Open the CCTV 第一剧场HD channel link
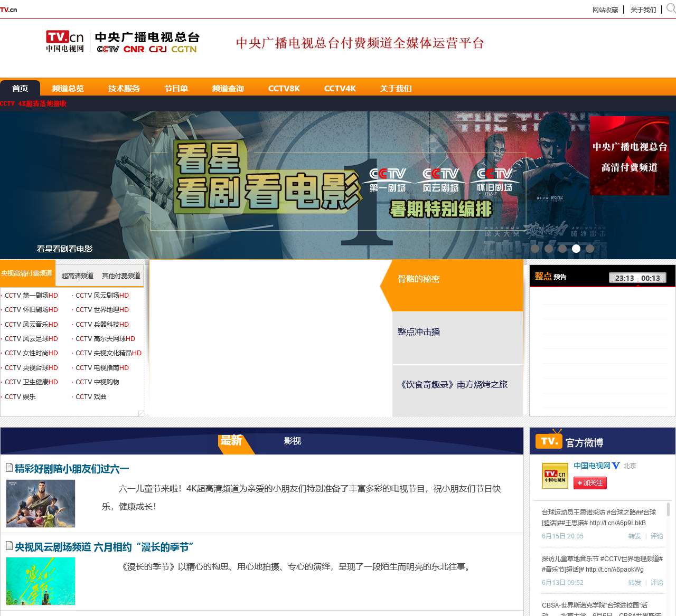The width and height of the screenshot is (676, 616). (x=31, y=295)
